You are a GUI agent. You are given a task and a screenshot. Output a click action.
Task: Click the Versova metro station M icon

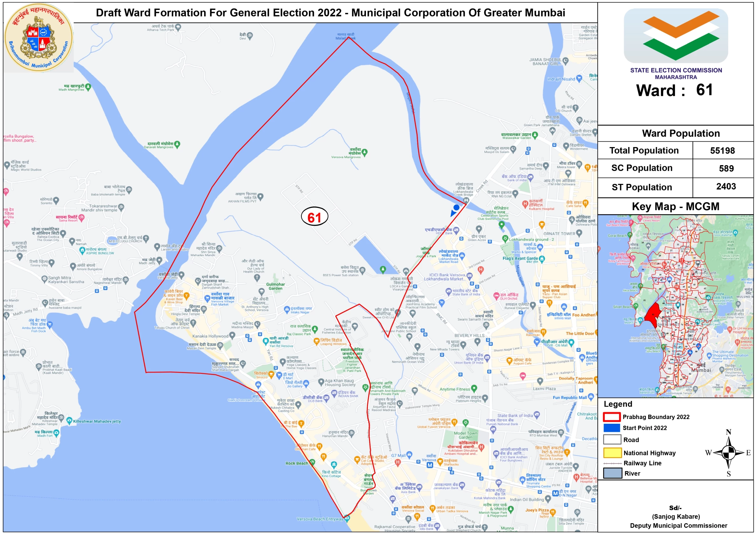click(x=430, y=465)
